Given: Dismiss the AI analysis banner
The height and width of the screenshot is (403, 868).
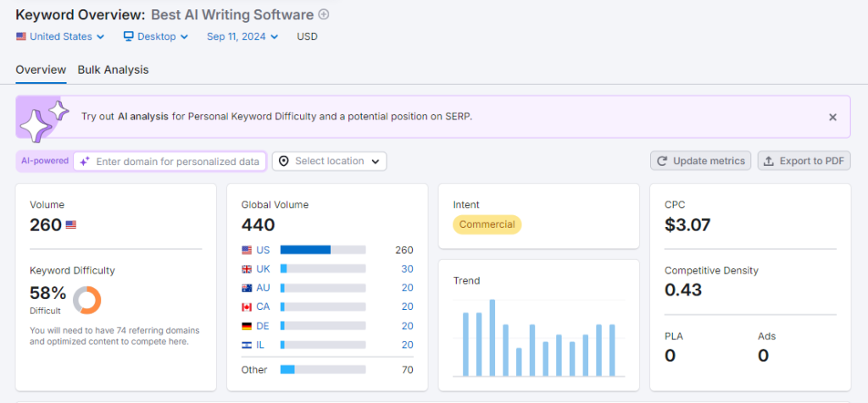Looking at the screenshot, I should click(832, 117).
